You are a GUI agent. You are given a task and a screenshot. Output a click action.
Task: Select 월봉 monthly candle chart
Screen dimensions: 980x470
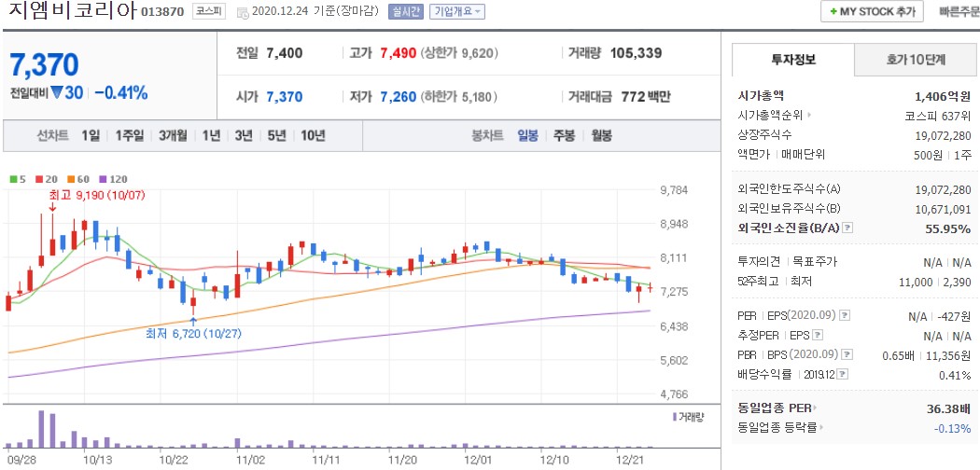click(601, 135)
